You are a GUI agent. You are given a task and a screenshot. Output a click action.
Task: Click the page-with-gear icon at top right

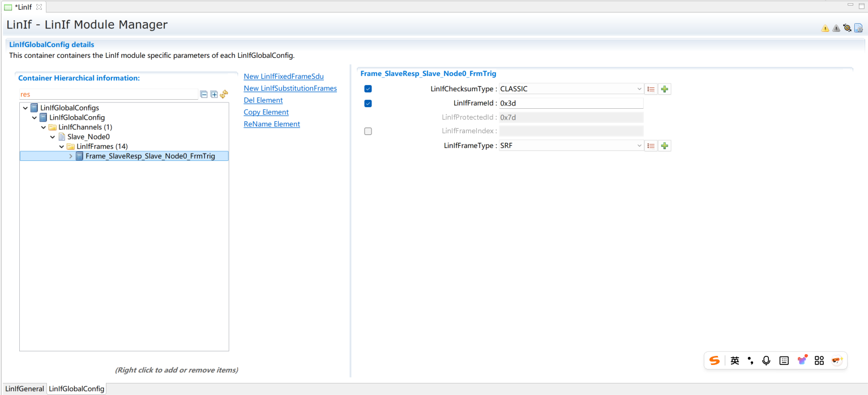click(858, 28)
